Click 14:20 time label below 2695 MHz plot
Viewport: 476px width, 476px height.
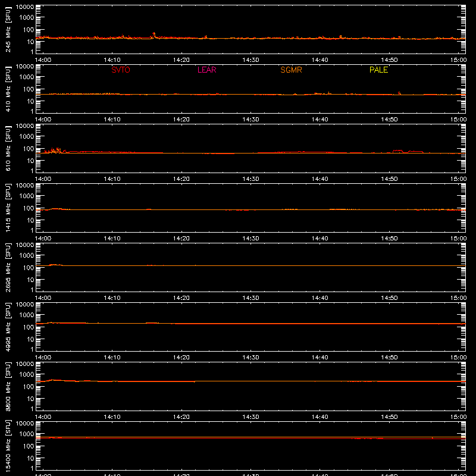(181, 298)
